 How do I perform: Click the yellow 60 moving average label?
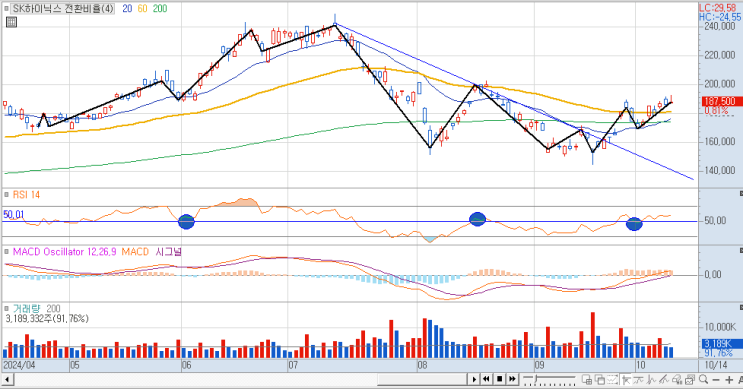click(x=142, y=8)
